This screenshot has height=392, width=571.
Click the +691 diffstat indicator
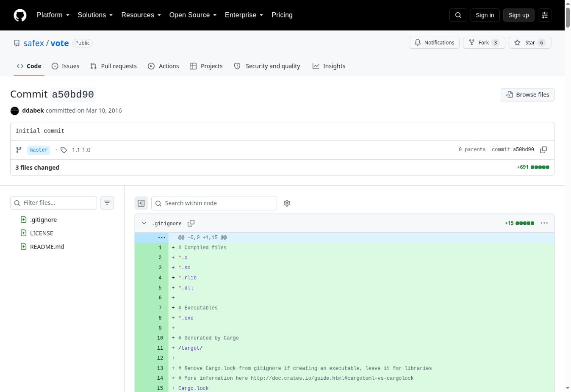pyautogui.click(x=533, y=167)
